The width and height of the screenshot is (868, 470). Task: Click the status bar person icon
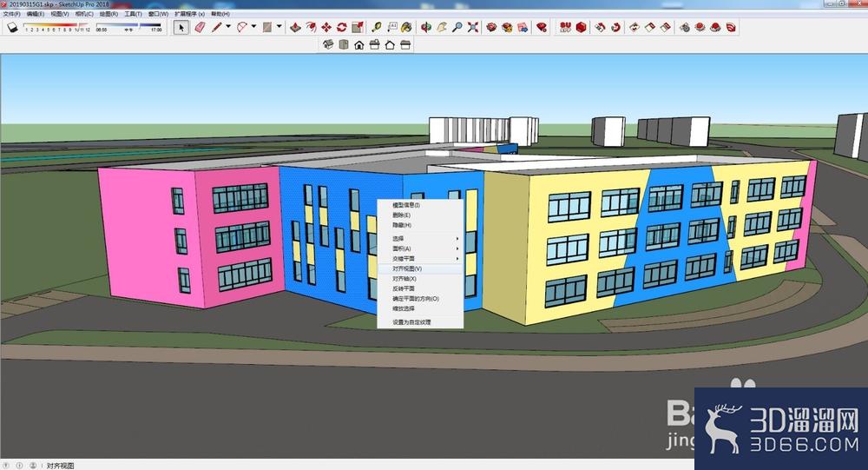[x=33, y=466]
